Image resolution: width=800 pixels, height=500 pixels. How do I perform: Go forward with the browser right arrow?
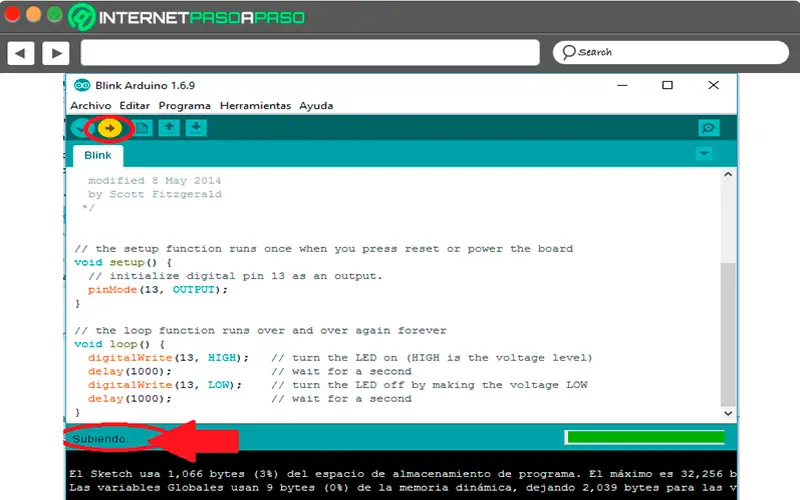pyautogui.click(x=56, y=53)
